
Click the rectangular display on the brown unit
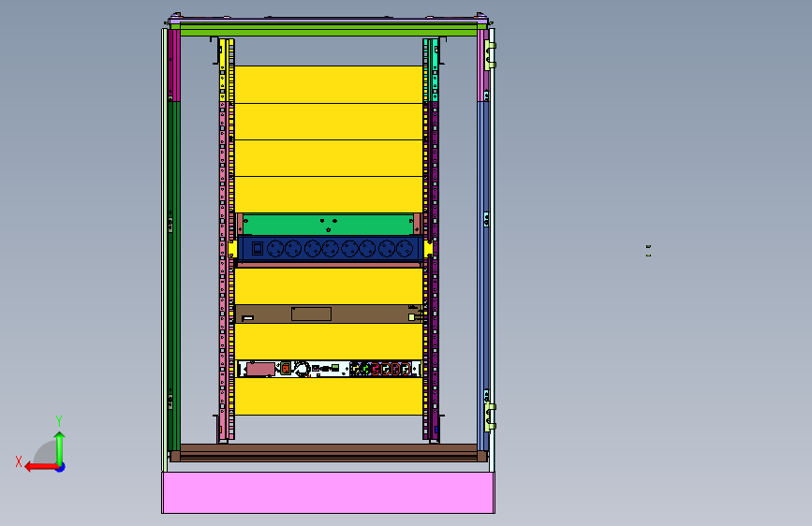click(311, 314)
